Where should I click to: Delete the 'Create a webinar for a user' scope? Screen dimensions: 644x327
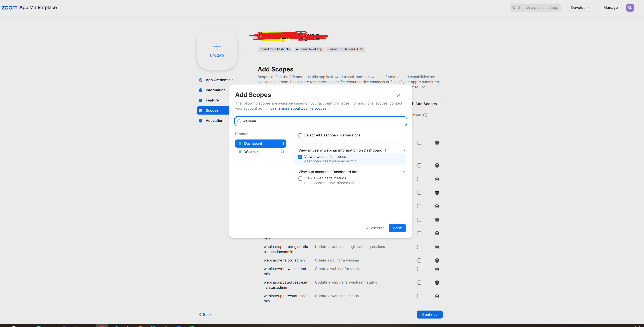[x=437, y=269]
